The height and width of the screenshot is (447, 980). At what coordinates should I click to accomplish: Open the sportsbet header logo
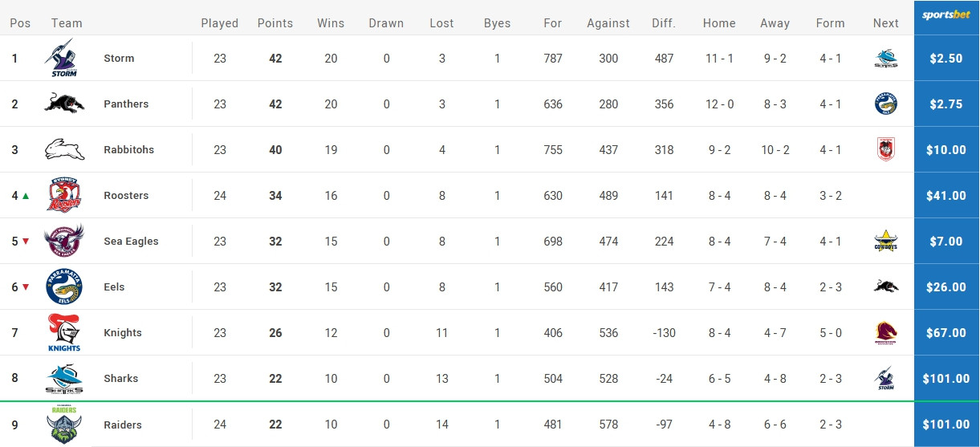click(946, 15)
